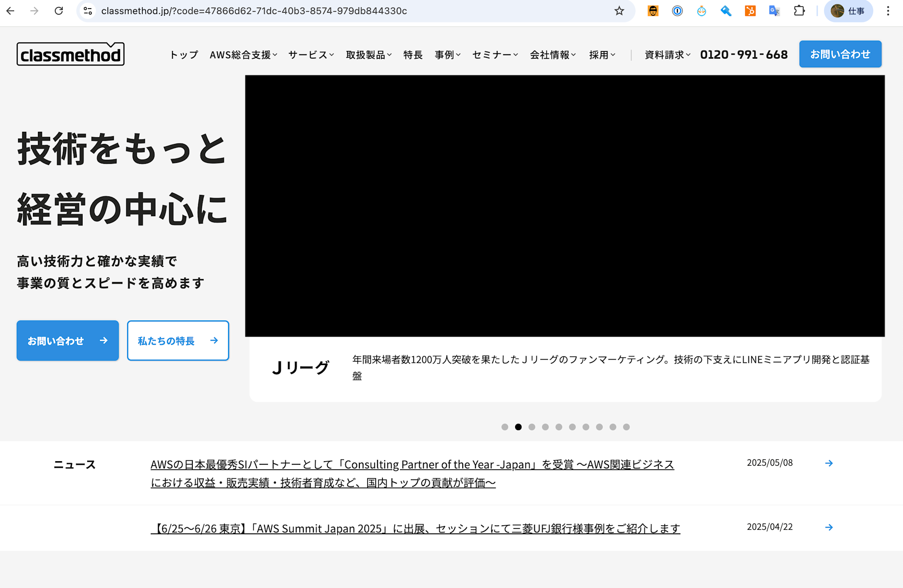
Task: Expand the AWS総合支援 menu
Action: pos(243,55)
